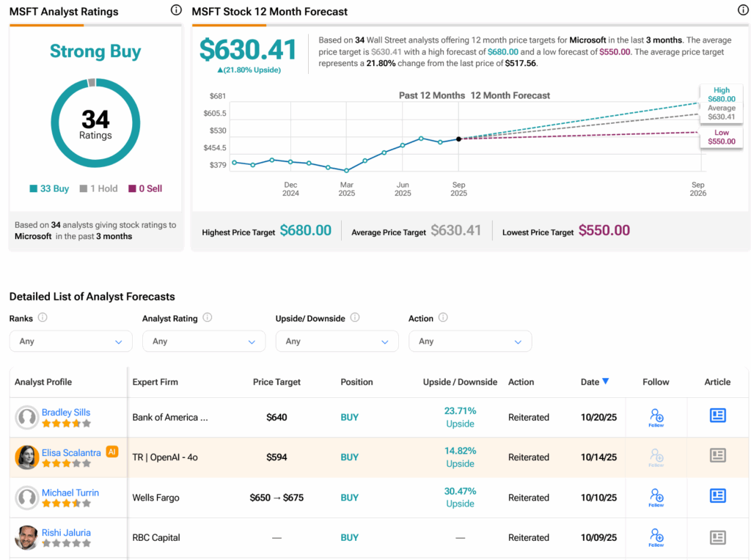The height and width of the screenshot is (560, 751).
Task: Open Michael Turrin analyst profile link
Action: click(70, 493)
